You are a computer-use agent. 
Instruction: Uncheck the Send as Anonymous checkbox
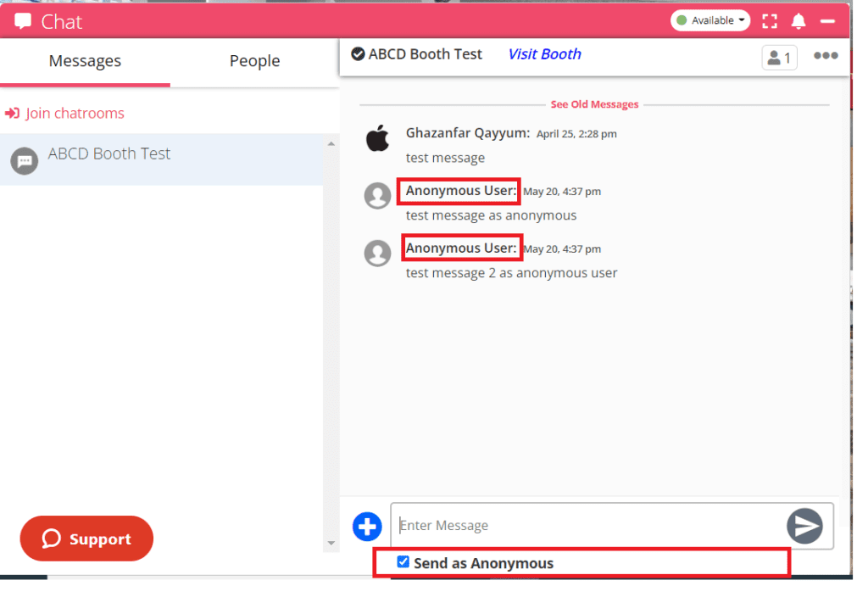coord(403,562)
